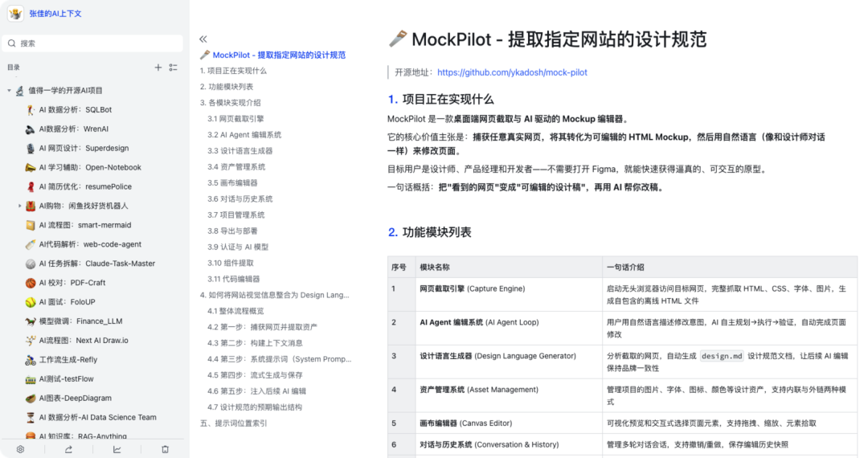Screen dimensions: 868x458
Task: Jump to outline item 3.5 画布编辑器
Action: [232, 183]
